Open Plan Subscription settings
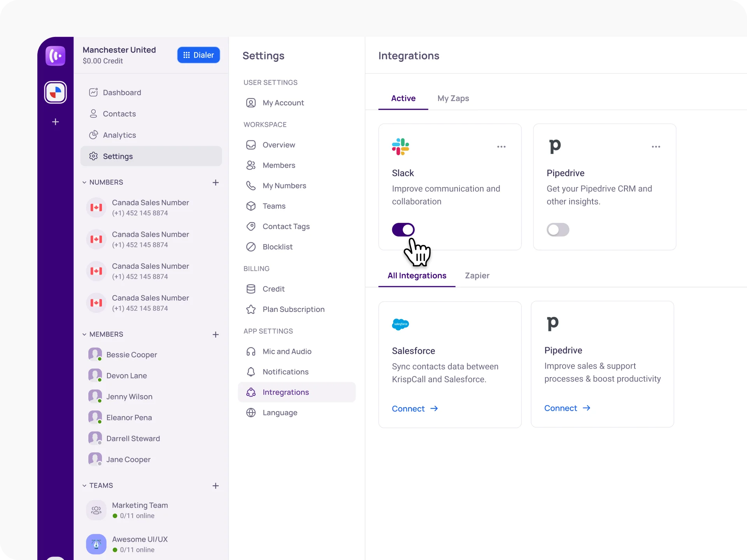The image size is (747, 560). coord(296,309)
